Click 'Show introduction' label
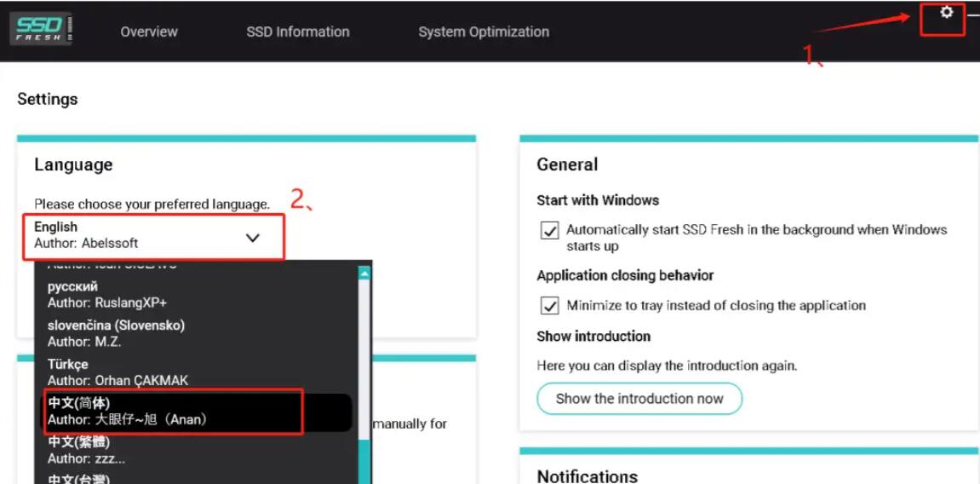This screenshot has height=484, width=980. point(593,337)
